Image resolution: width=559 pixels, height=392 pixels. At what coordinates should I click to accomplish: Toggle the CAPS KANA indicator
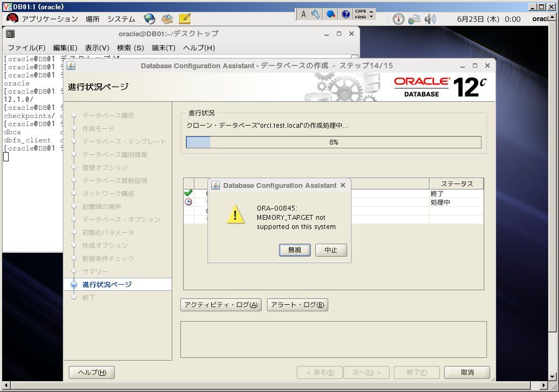(x=360, y=14)
